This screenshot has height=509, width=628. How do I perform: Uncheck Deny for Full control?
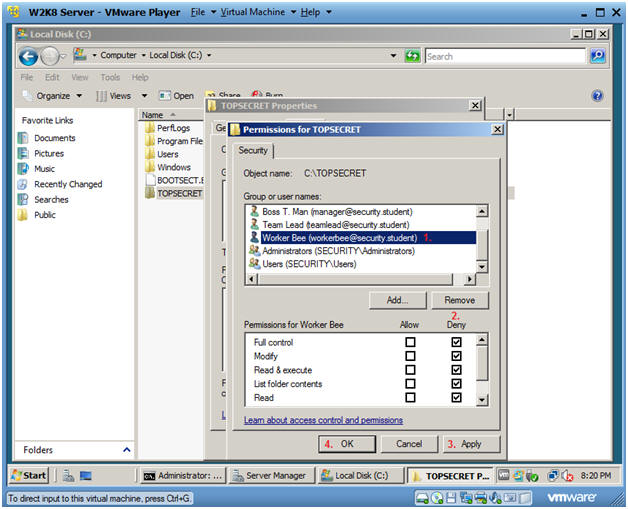(x=456, y=342)
